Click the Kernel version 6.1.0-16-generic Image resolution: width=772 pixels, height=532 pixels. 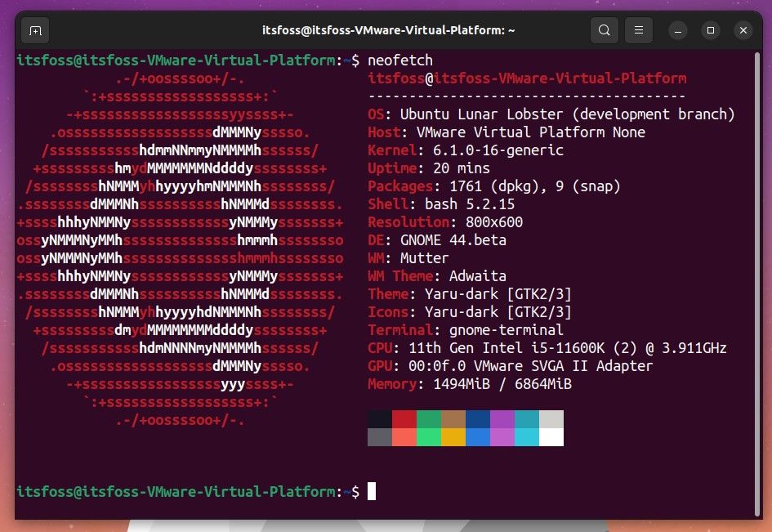(498, 150)
